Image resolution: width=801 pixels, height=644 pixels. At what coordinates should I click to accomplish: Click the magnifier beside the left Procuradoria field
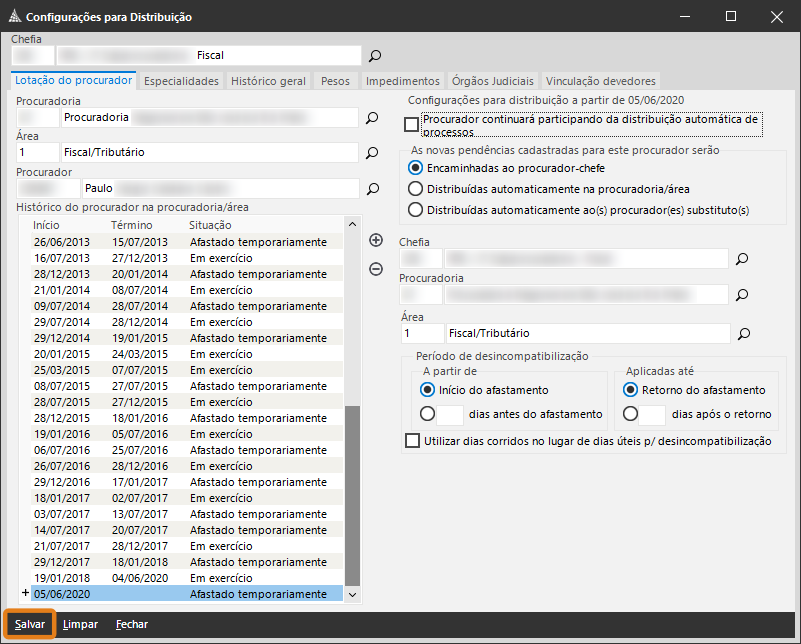(x=371, y=118)
